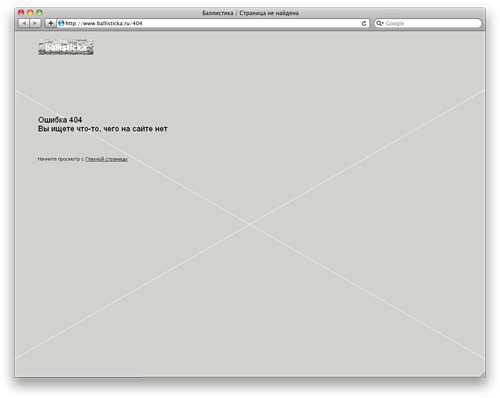
Task: Go forward with the browser forward arrow
Action: tap(35, 23)
